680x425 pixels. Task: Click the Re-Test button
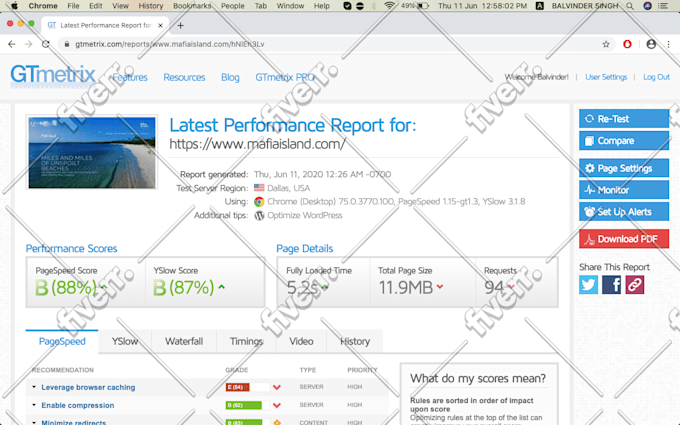pyautogui.click(x=624, y=118)
